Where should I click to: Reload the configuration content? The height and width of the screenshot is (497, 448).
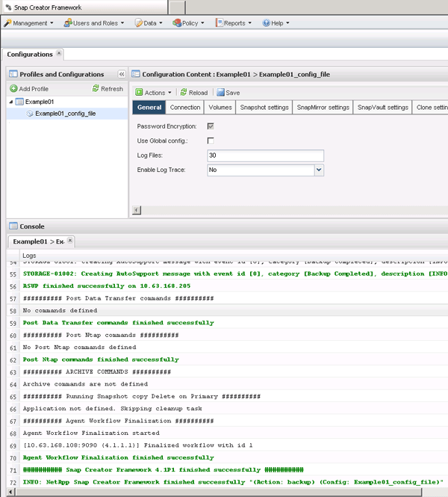(193, 93)
